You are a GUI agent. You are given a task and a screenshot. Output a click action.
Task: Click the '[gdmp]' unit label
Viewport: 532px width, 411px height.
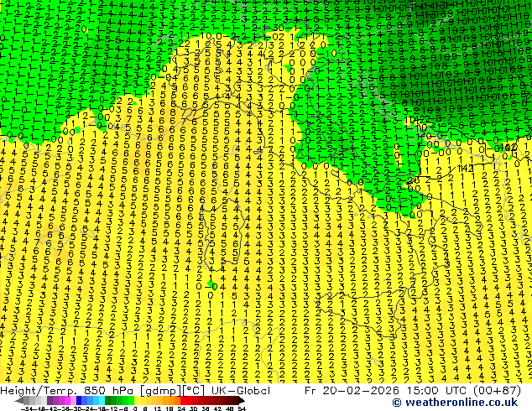click(x=161, y=391)
